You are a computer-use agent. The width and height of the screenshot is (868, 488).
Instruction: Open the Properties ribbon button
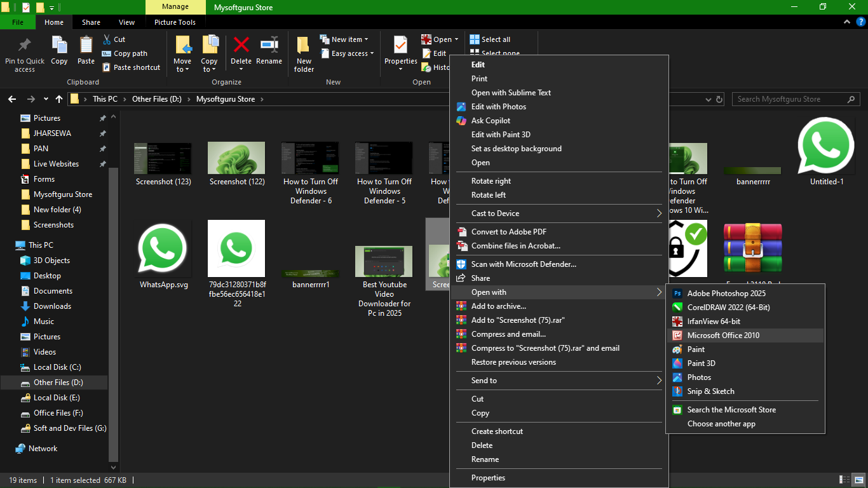[x=400, y=53]
